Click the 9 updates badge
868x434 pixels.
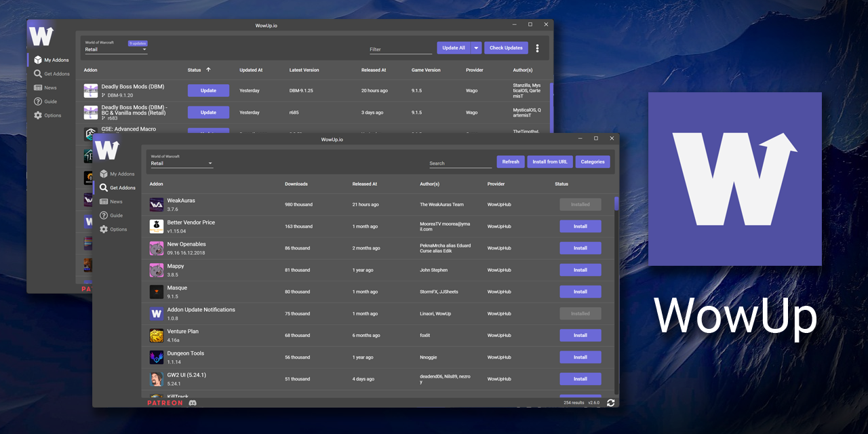coord(138,43)
